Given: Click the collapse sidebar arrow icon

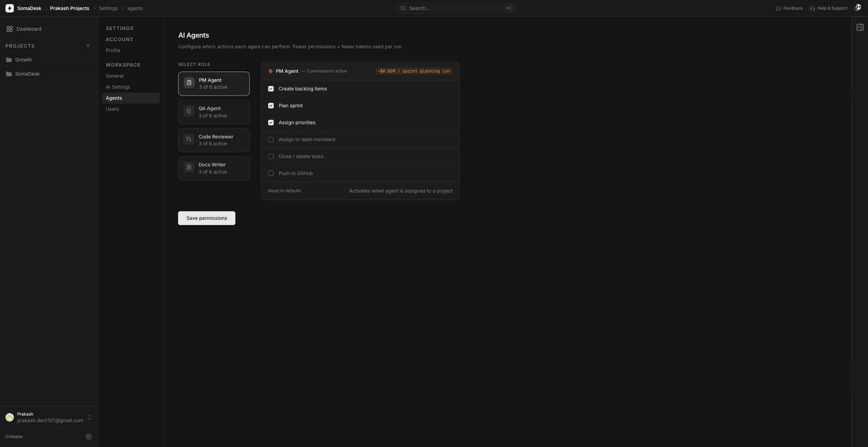Looking at the screenshot, I should click(x=89, y=437).
